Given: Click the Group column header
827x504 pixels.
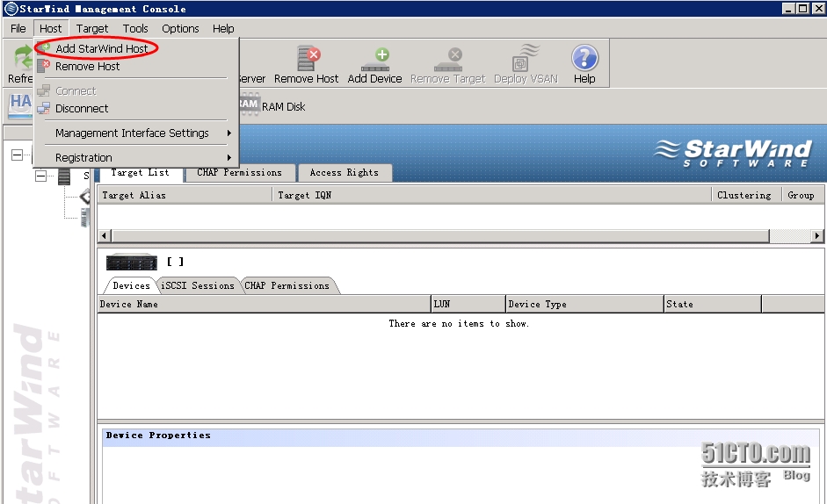Looking at the screenshot, I should coord(802,195).
